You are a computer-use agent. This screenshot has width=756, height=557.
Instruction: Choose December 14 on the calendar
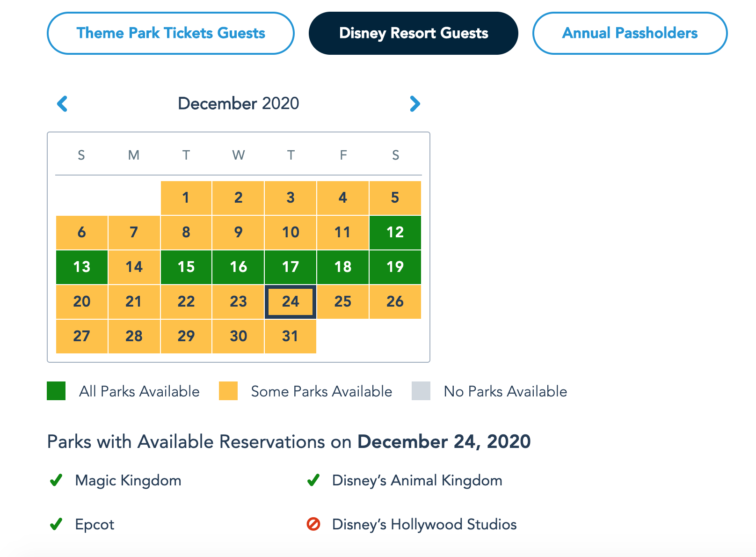pos(134,267)
